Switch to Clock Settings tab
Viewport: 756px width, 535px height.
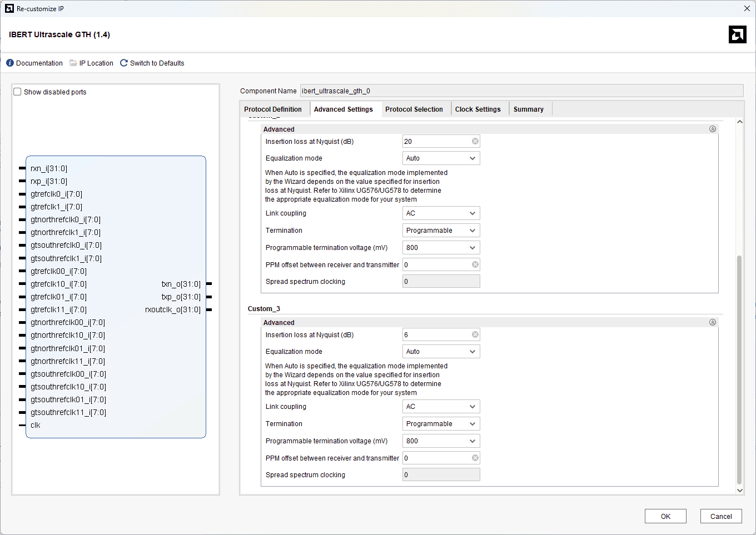pyautogui.click(x=478, y=109)
